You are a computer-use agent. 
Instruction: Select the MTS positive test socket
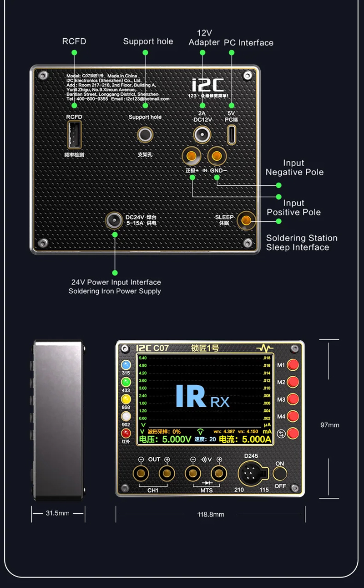click(x=219, y=474)
